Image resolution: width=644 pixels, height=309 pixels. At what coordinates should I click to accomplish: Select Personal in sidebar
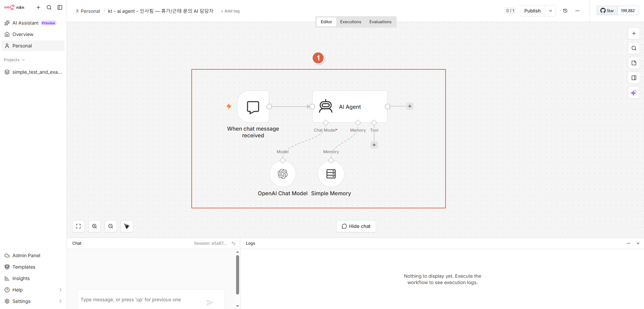[x=33, y=46]
